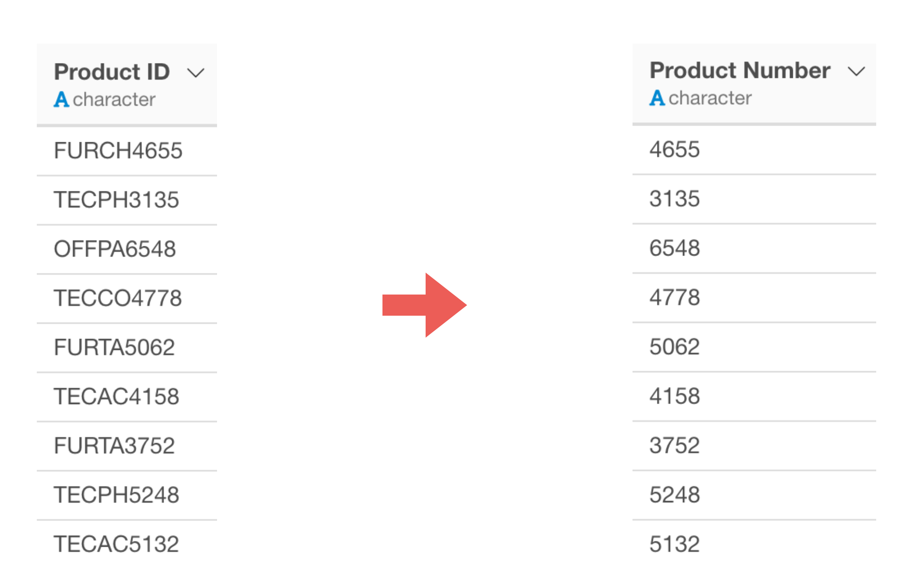Select cell TECAC4158

point(127,397)
